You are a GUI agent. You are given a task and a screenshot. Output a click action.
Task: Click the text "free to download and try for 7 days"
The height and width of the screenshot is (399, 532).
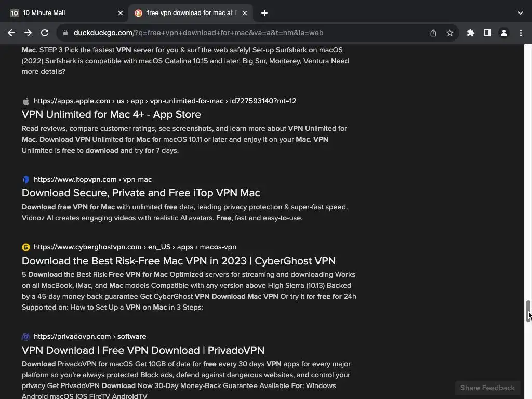[120, 150]
